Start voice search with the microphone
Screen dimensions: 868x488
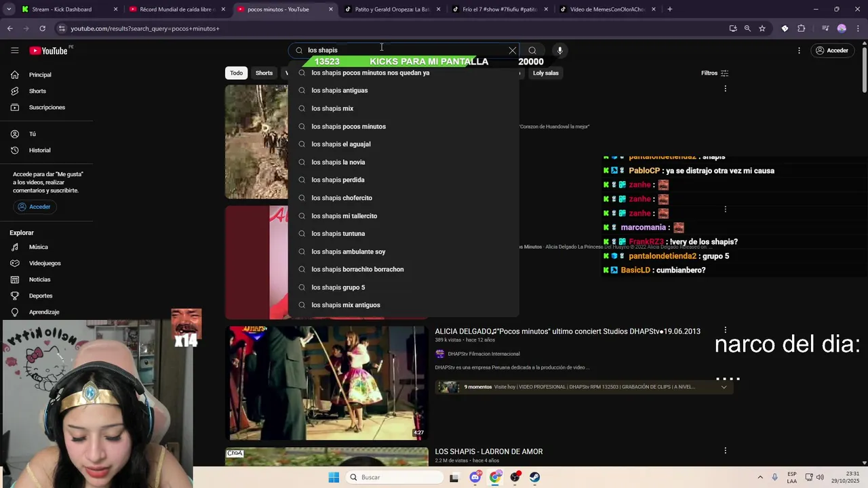point(559,50)
